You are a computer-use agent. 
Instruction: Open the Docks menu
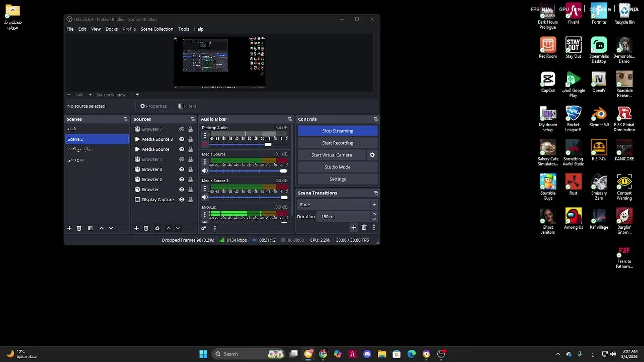[x=112, y=29]
